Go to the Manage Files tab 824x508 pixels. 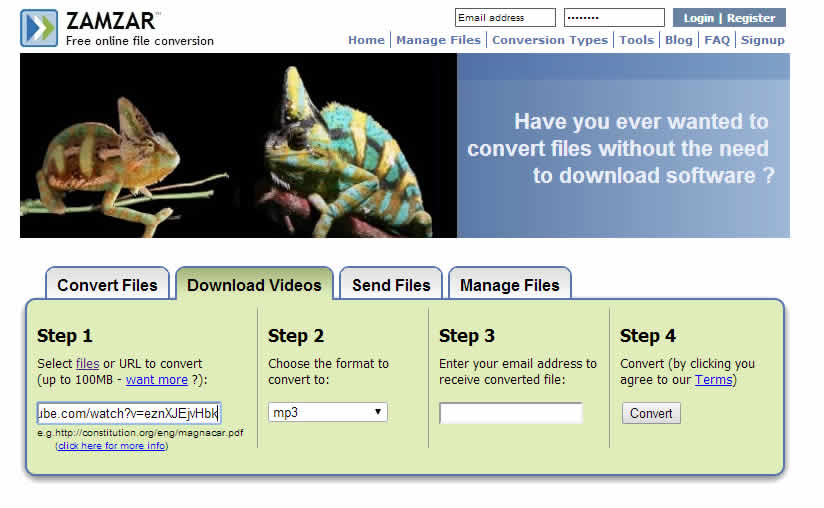(509, 285)
